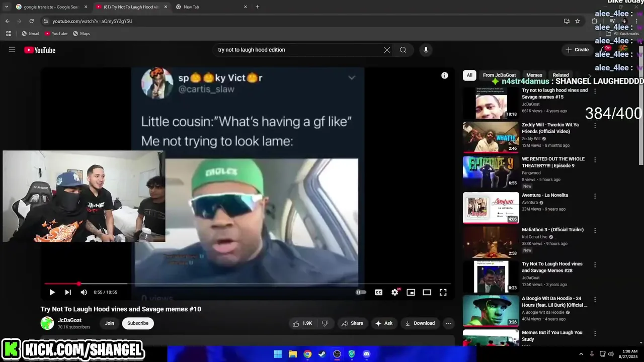Image resolution: width=644 pixels, height=362 pixels.
Task: Click the search magnifier button
Action: point(403,50)
